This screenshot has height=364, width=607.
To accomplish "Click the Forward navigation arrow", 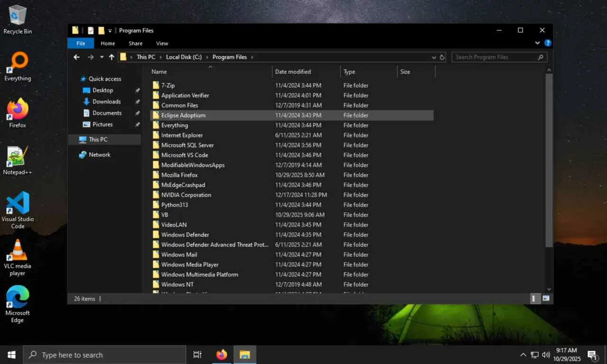I will (x=91, y=57).
